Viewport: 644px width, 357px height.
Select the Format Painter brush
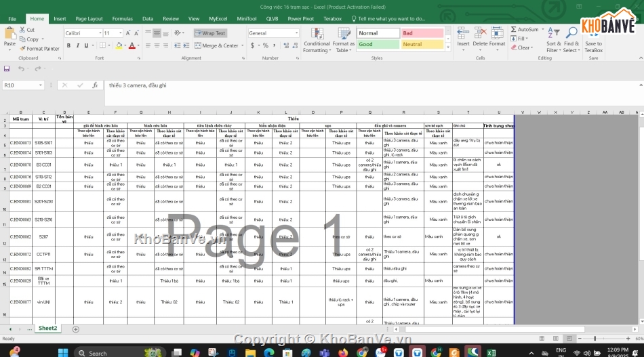(22, 48)
